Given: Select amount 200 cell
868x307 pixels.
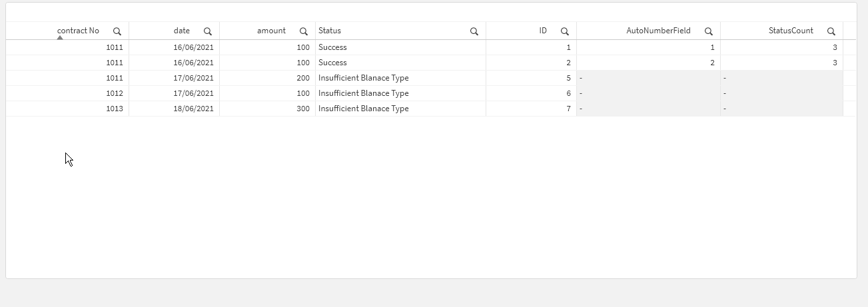Looking at the screenshot, I should click(x=303, y=78).
